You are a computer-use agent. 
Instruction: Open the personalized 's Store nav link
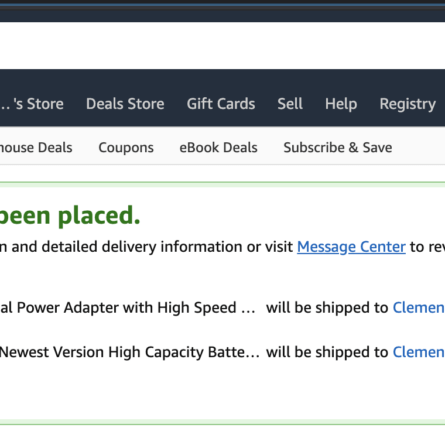32,104
